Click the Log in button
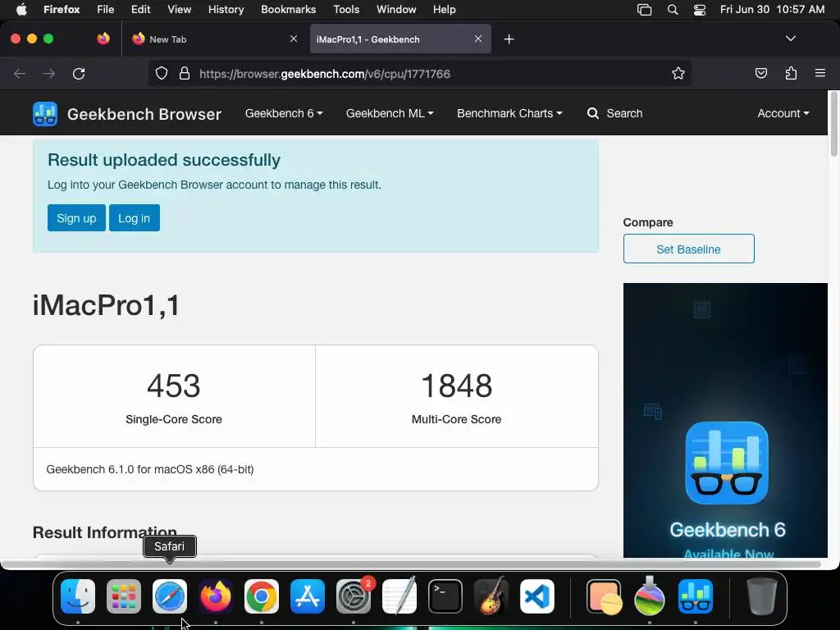This screenshot has height=630, width=840. [x=134, y=218]
